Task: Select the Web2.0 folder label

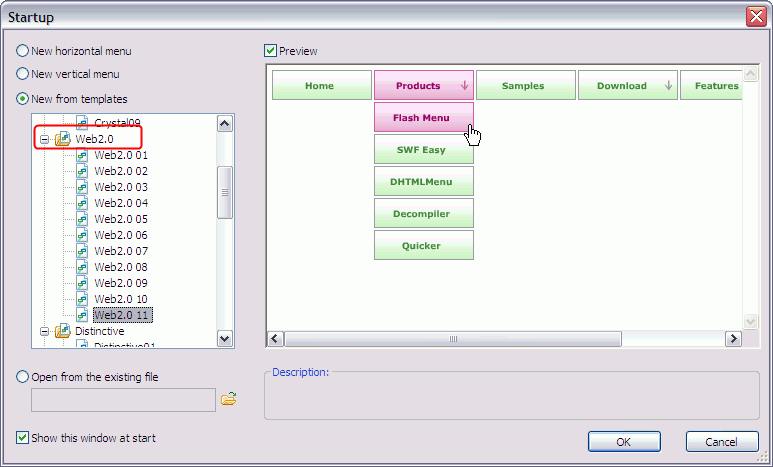Action: pos(95,140)
